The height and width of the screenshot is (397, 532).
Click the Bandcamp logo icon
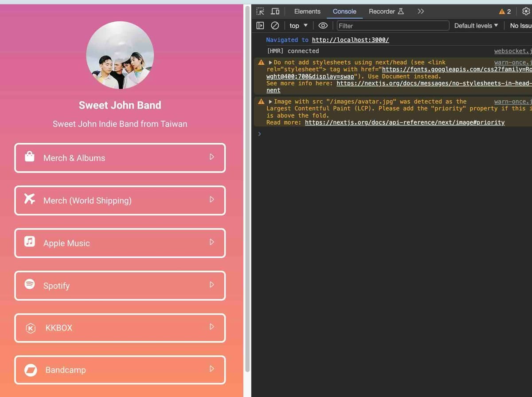[31, 370]
